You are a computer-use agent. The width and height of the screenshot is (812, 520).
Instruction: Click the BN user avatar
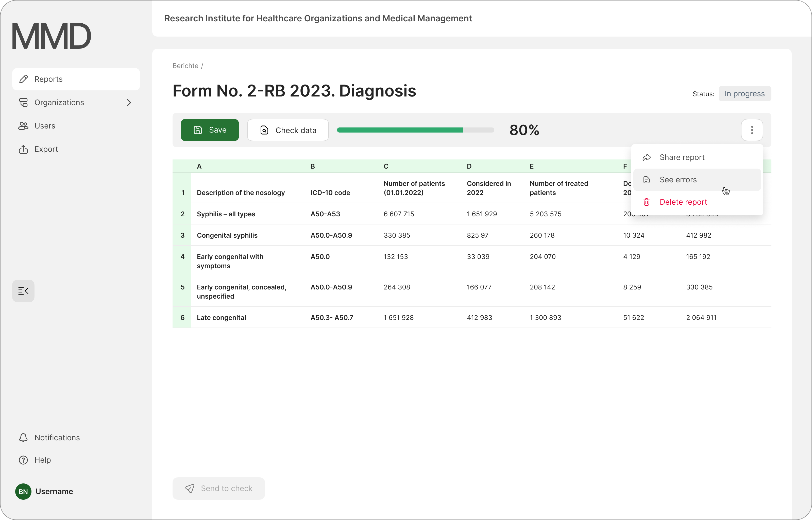pos(23,491)
